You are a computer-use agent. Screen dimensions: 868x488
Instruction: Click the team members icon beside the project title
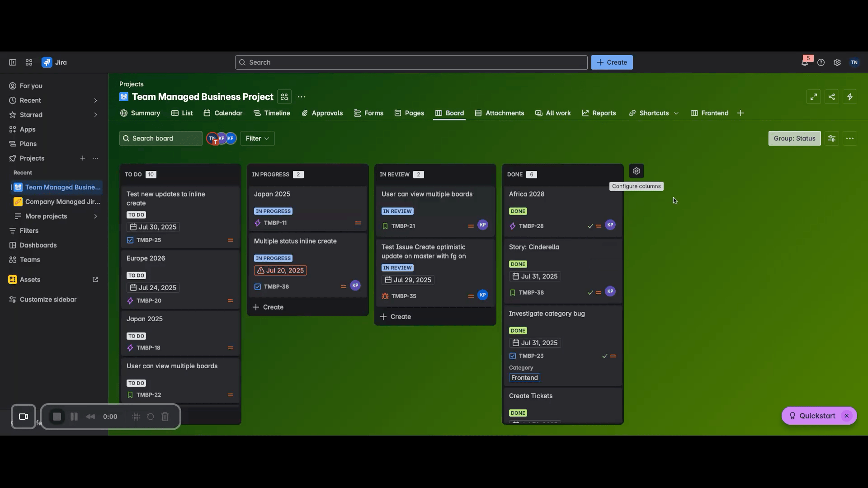point(284,97)
